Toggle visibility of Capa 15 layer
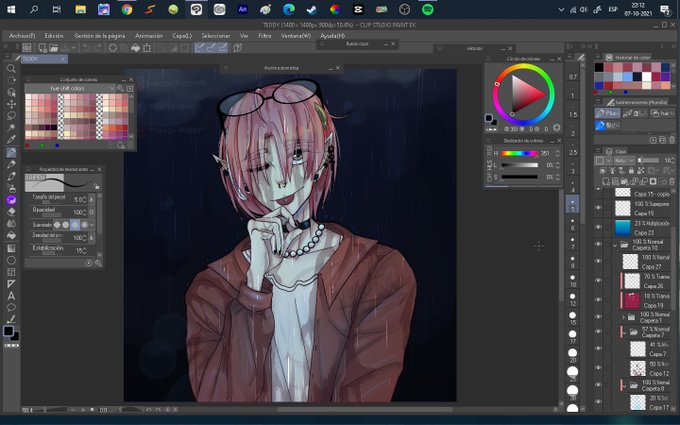Screen dimensions: 680x425 [599, 208]
